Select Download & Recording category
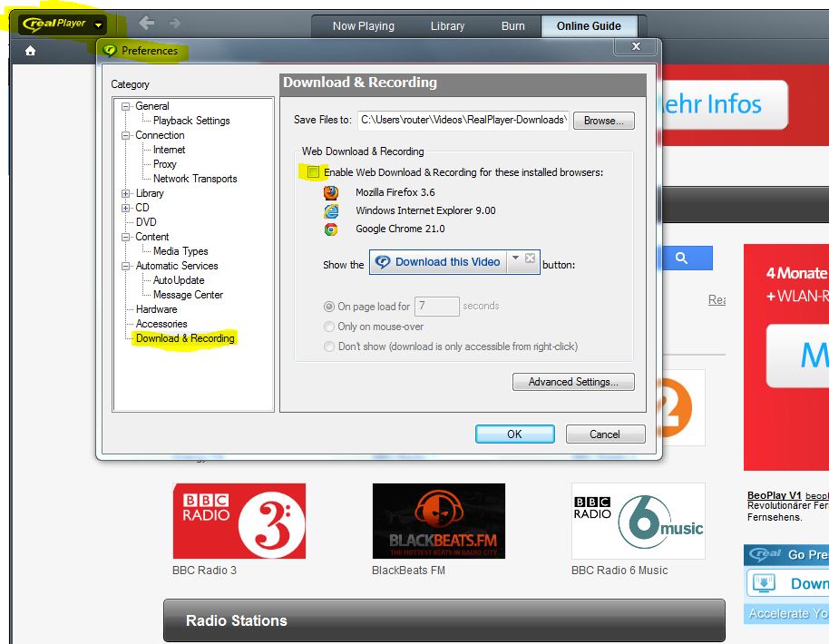Viewport: 829px width, 644px height. pyautogui.click(x=185, y=338)
